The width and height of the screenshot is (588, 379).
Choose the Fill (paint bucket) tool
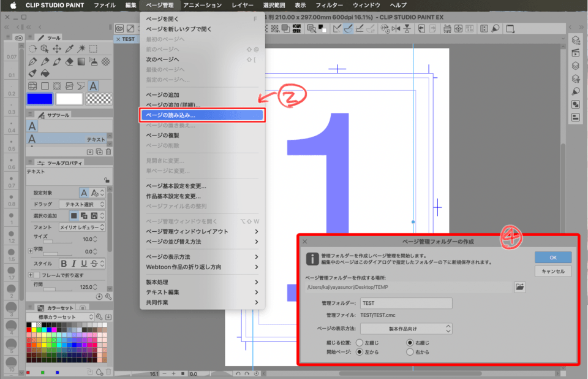pyautogui.click(x=44, y=72)
